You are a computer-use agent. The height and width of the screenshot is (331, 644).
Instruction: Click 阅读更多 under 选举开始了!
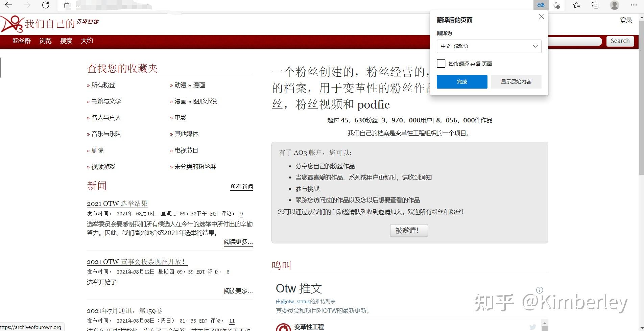[x=238, y=291]
